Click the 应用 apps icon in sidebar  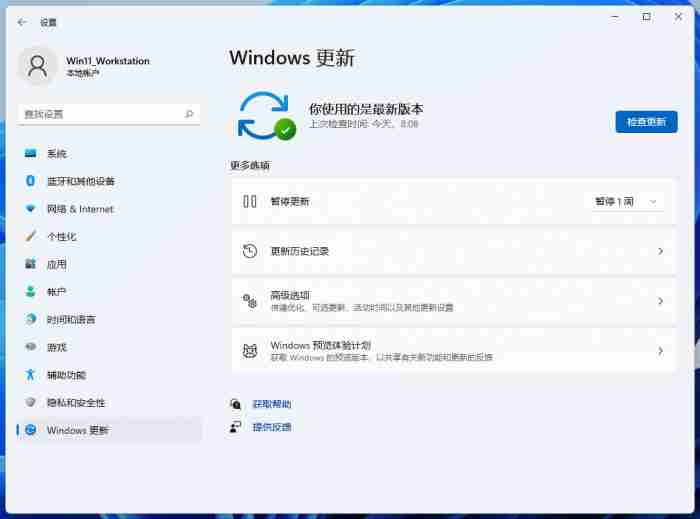click(30, 264)
